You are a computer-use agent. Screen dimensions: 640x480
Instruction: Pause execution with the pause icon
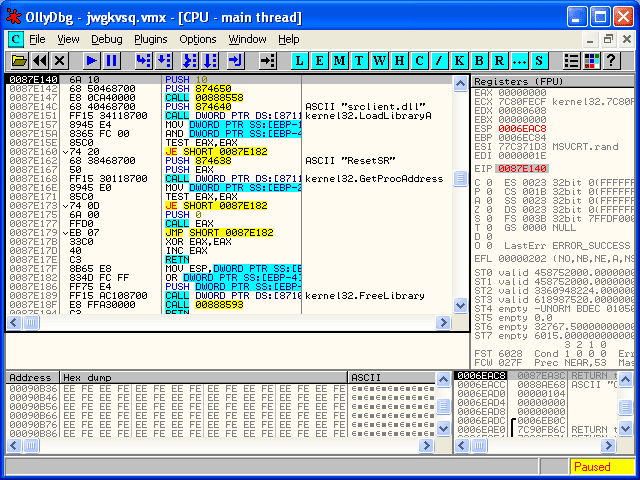[x=111, y=61]
